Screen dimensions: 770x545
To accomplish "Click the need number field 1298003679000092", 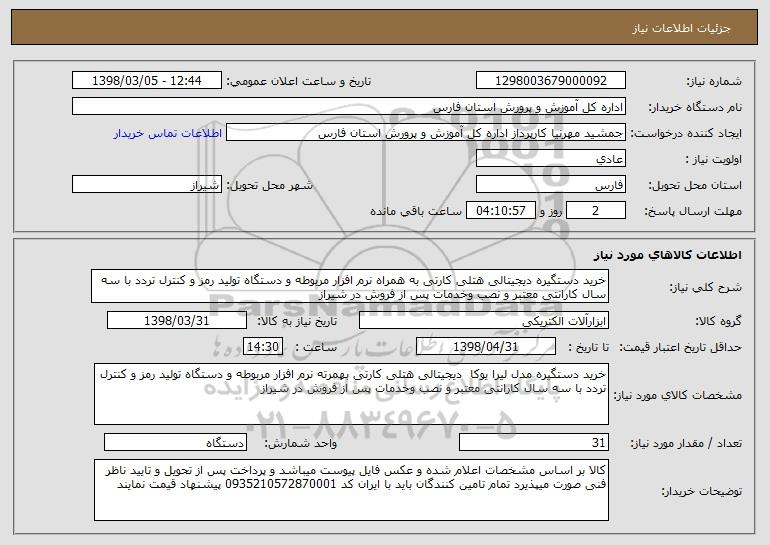I will pos(550,81).
